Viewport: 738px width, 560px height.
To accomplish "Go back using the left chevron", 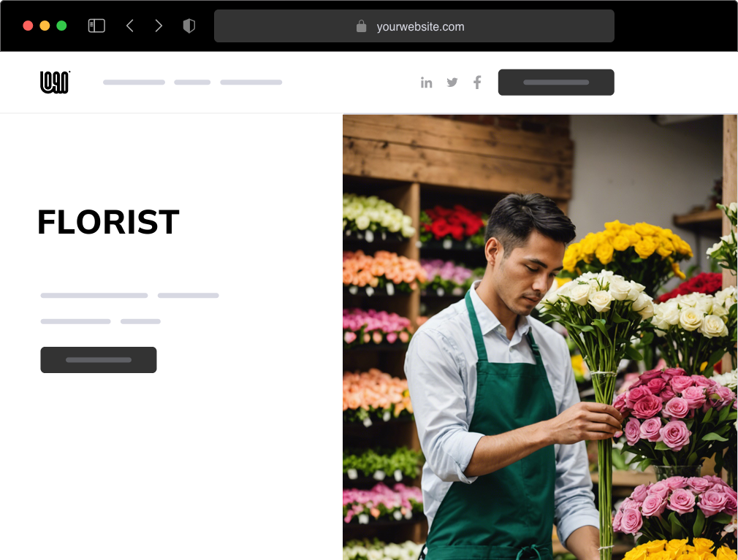I will click(x=130, y=26).
